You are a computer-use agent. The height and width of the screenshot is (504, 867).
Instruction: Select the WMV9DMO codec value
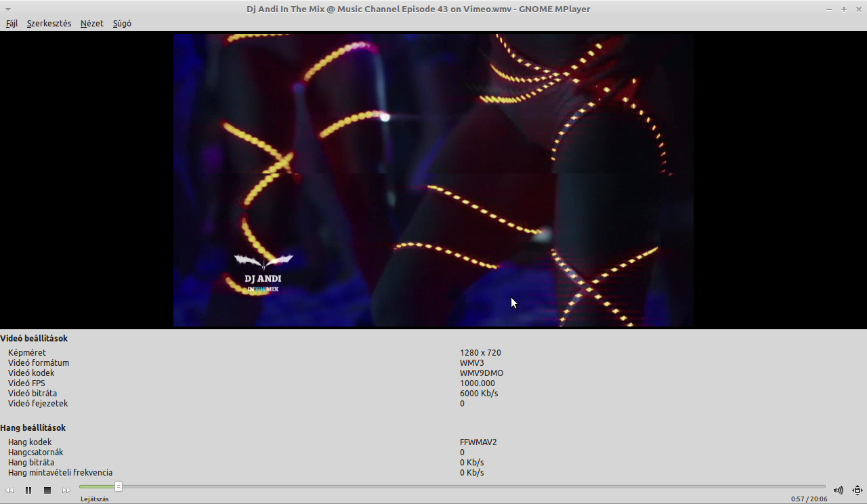pyautogui.click(x=482, y=373)
